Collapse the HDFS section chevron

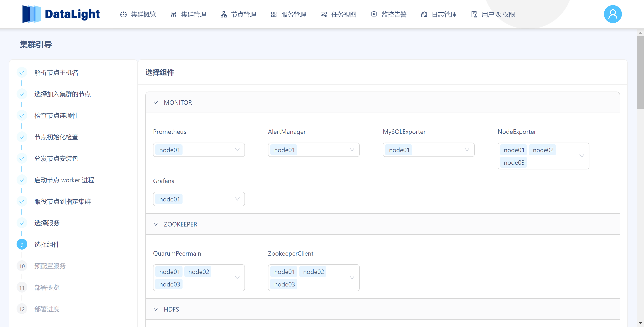155,309
